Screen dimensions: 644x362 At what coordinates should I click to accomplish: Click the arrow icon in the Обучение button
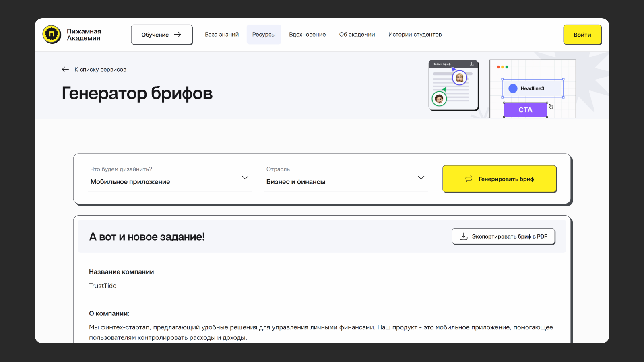tap(178, 35)
